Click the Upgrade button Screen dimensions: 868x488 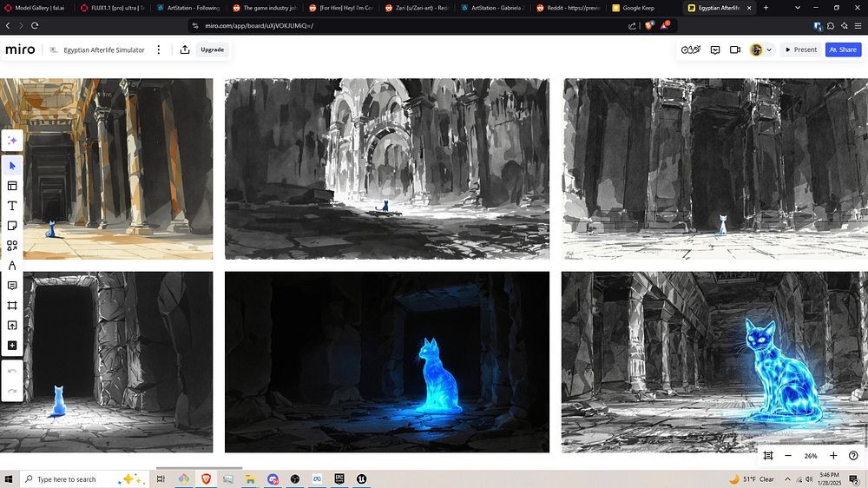pos(213,49)
